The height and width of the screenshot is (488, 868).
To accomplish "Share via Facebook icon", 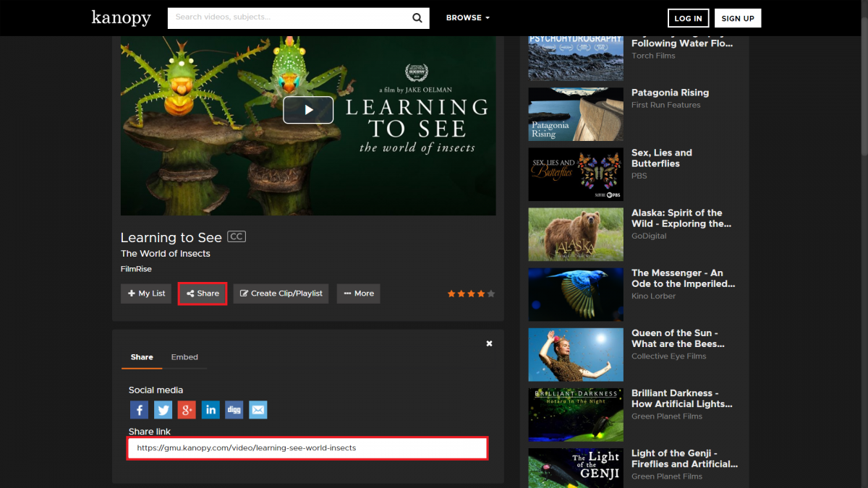I will click(x=139, y=410).
